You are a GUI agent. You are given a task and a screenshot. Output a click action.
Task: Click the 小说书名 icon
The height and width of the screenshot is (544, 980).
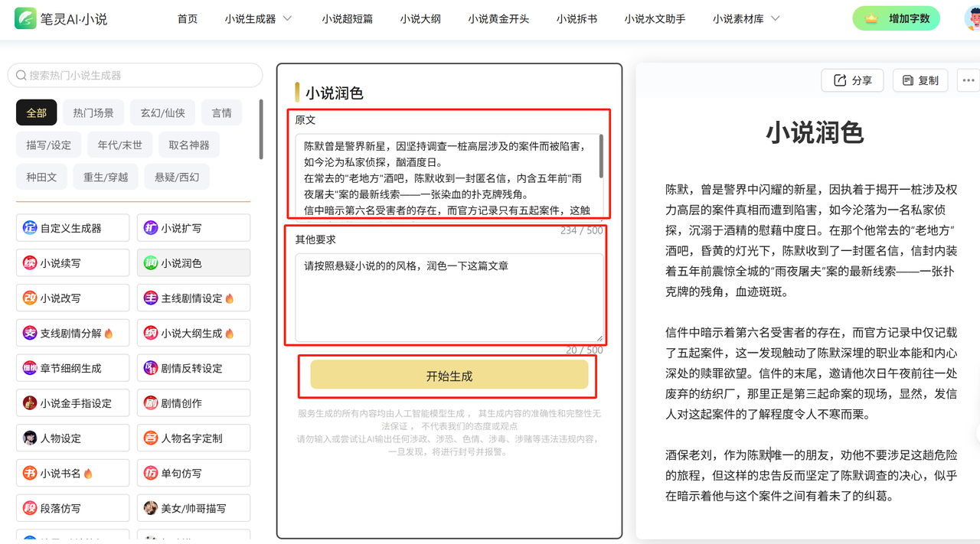30,474
